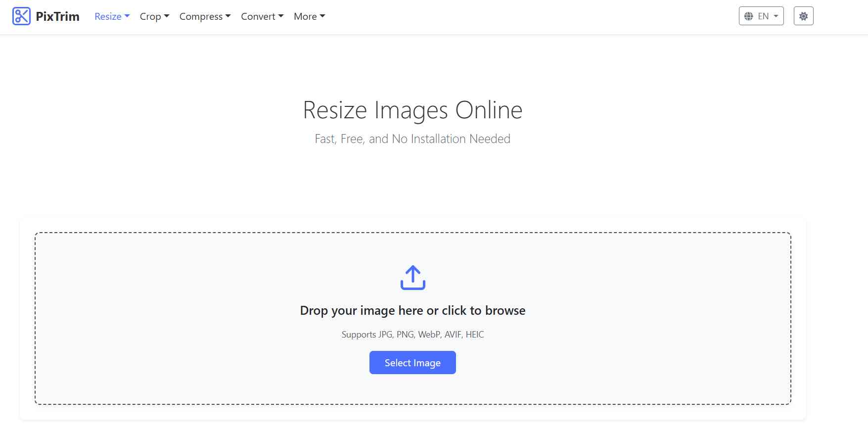Open the Resize word in navbar
Viewport: 868px width, 437px height.
pos(108,16)
